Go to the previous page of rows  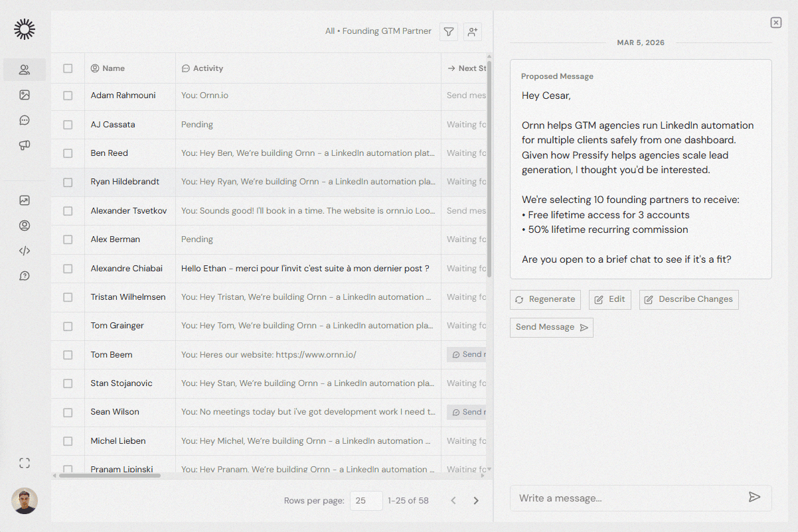tap(453, 501)
